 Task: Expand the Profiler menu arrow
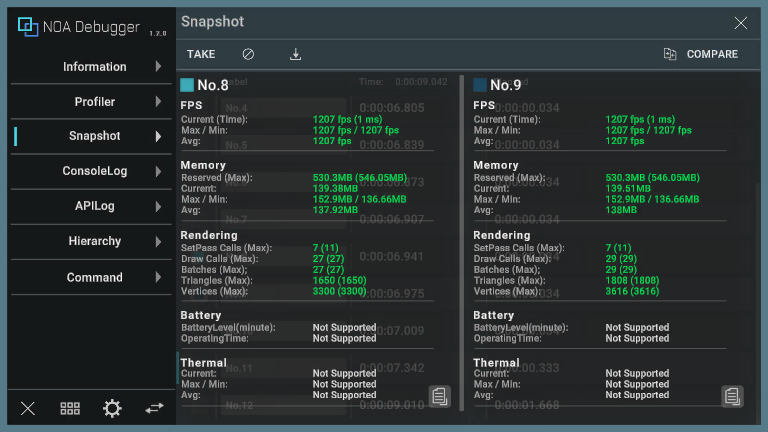(x=158, y=102)
